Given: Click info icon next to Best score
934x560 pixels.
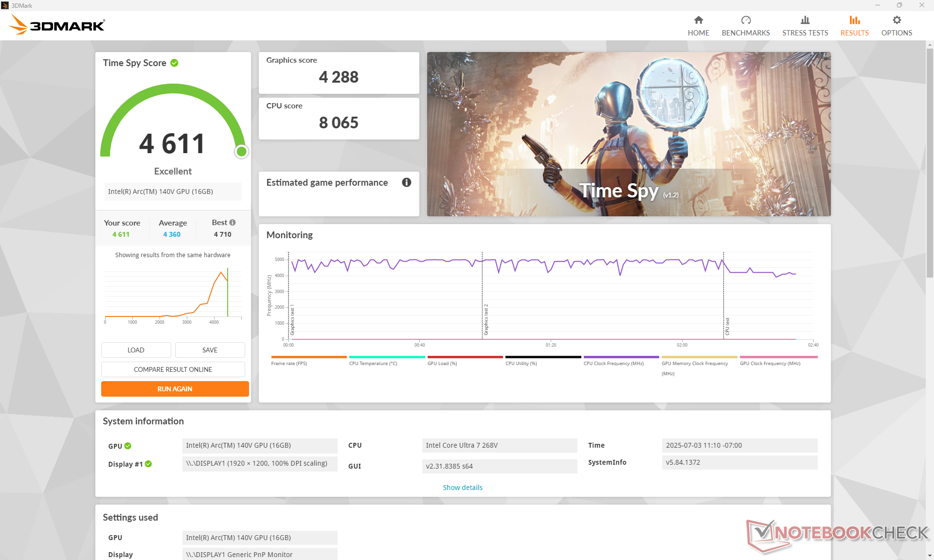Looking at the screenshot, I should (x=233, y=223).
